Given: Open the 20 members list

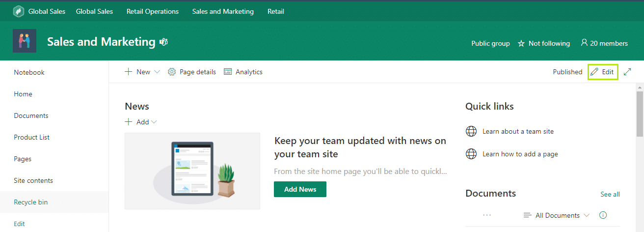Looking at the screenshot, I should tap(604, 43).
